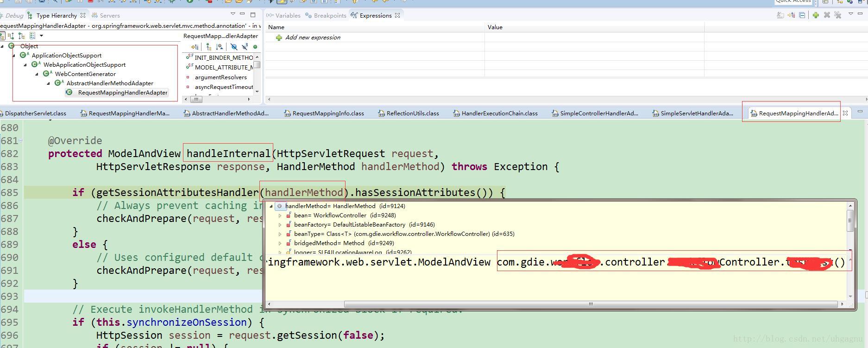Collapse handlerMethod root in hover popup
This screenshot has width=868, height=348.
(271, 206)
